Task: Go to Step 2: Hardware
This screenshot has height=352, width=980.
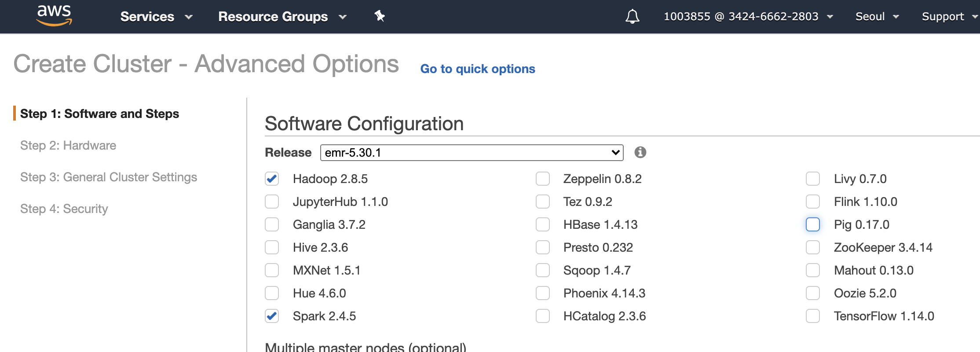Action: point(68,146)
